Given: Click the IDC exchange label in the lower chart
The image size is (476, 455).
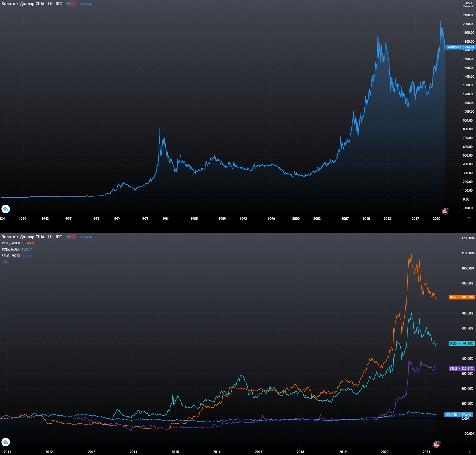Looking at the screenshot, I should (59, 237).
